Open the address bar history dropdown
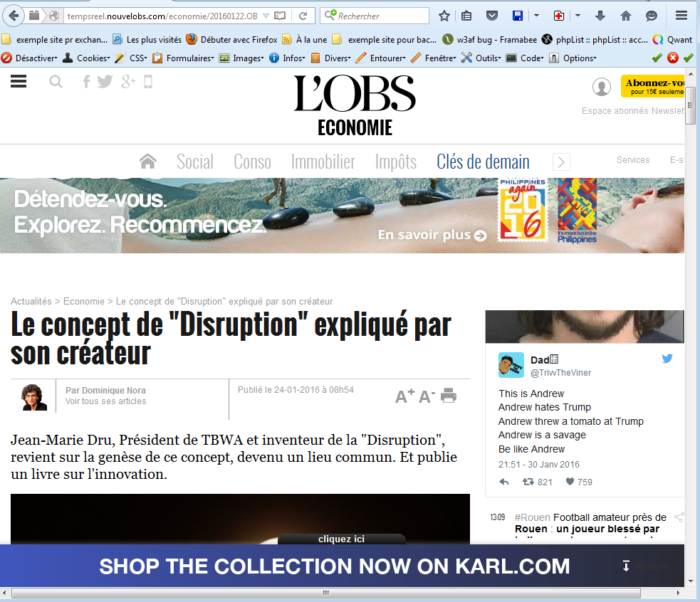Image resolution: width=700 pixels, height=602 pixels. [266, 16]
